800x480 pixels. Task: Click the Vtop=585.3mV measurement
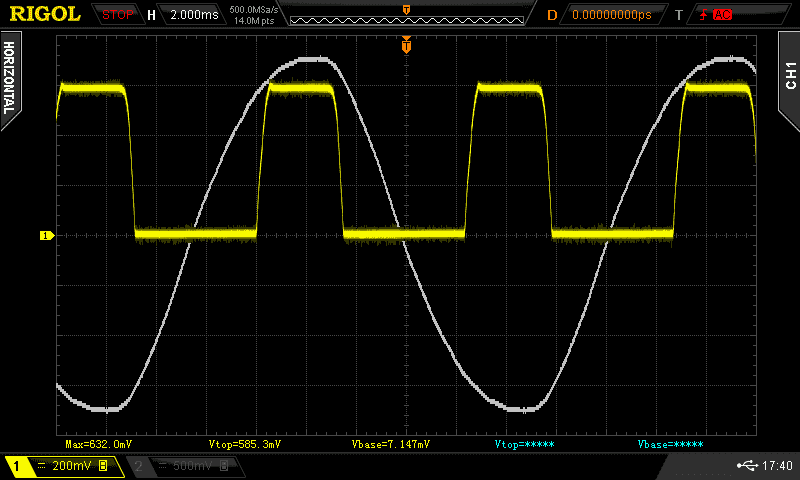click(244, 444)
